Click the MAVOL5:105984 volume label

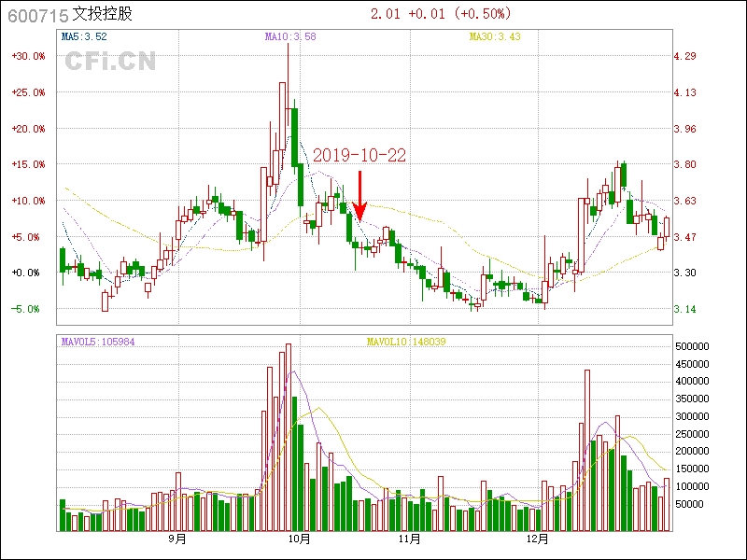(x=97, y=342)
